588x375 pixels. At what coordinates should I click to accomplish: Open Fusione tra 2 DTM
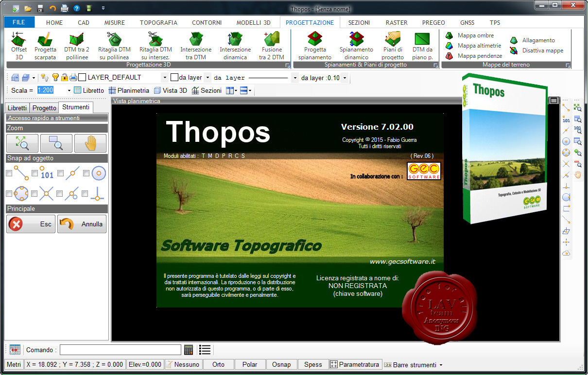pos(272,46)
